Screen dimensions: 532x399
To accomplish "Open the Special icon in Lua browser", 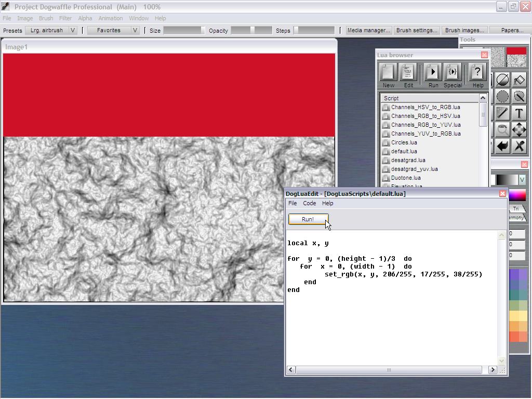I will pos(453,72).
